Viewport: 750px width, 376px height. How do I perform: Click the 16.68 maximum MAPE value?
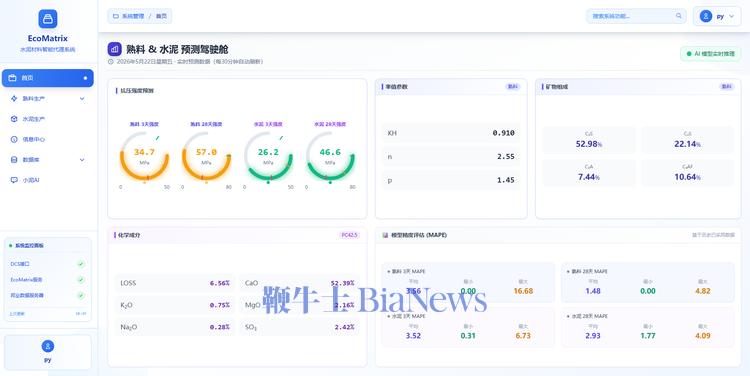point(523,291)
